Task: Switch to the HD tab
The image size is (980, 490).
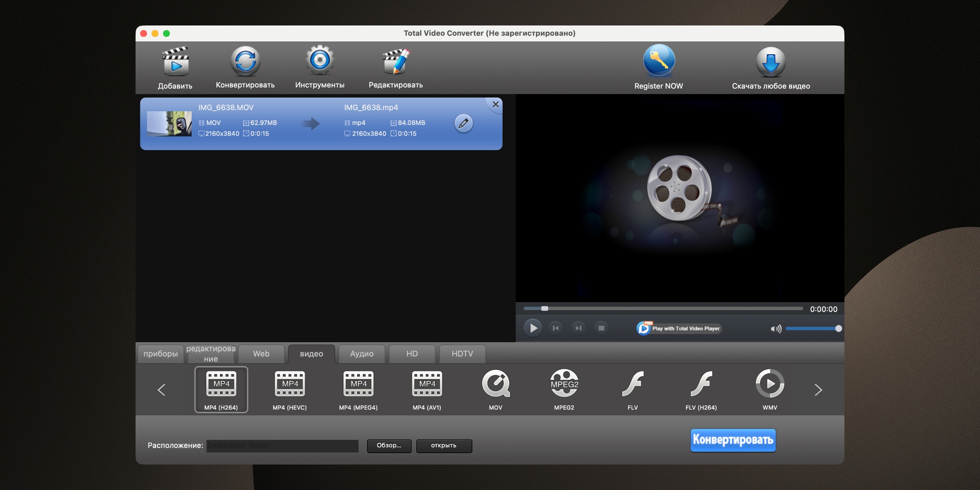Action: point(412,354)
